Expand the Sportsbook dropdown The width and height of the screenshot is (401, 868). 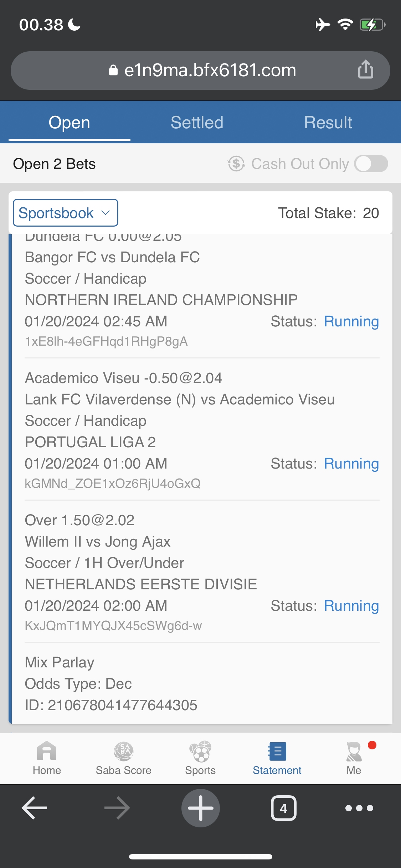coord(65,213)
